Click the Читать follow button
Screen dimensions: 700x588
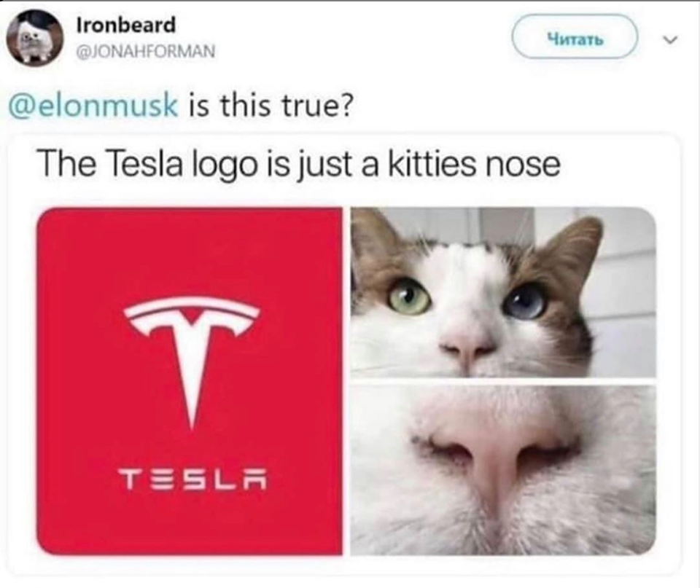tap(575, 36)
